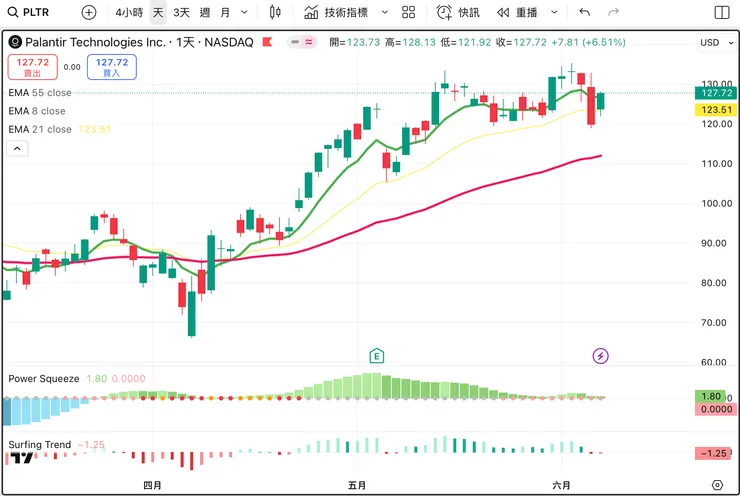Click the redo arrow icon

(x=613, y=12)
